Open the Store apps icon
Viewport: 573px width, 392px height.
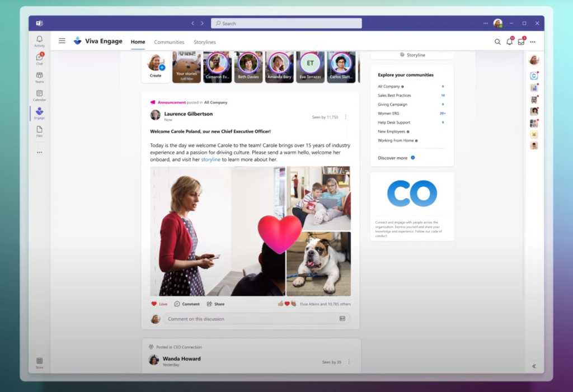(x=39, y=362)
